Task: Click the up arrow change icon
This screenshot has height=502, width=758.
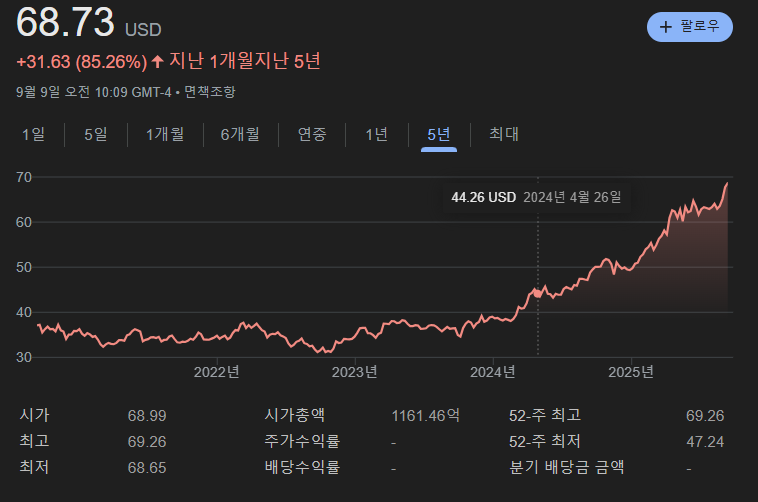Action: pos(157,61)
